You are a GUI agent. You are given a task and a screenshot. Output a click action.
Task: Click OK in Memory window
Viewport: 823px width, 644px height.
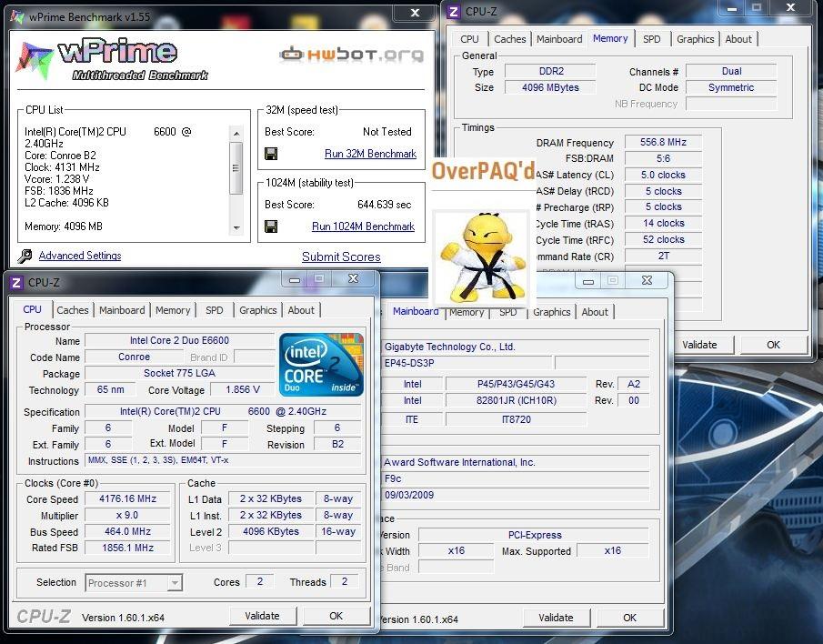(773, 345)
